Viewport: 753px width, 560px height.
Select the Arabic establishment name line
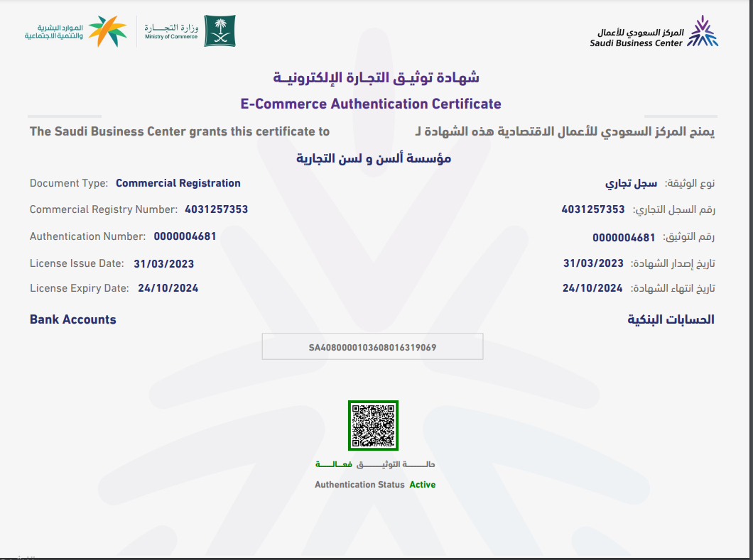(x=374, y=158)
